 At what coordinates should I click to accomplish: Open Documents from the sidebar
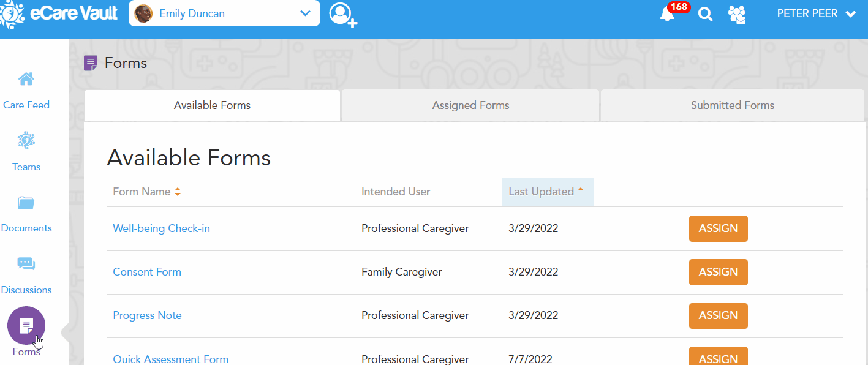pyautogui.click(x=26, y=213)
